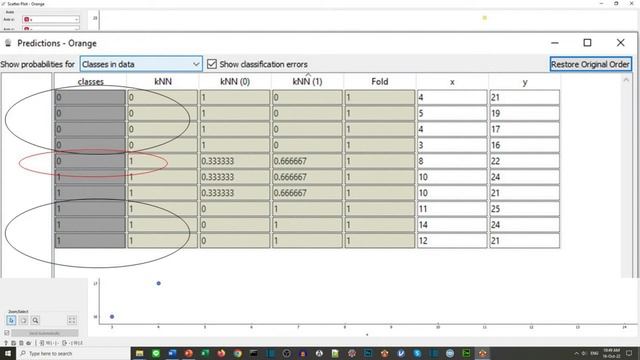The width and height of the screenshot is (640, 360).
Task: Select the x cell reading 14
Action: 452,224
